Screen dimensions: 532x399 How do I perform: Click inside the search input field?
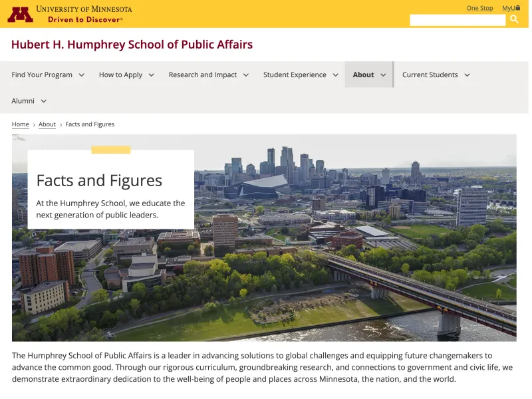(458, 19)
